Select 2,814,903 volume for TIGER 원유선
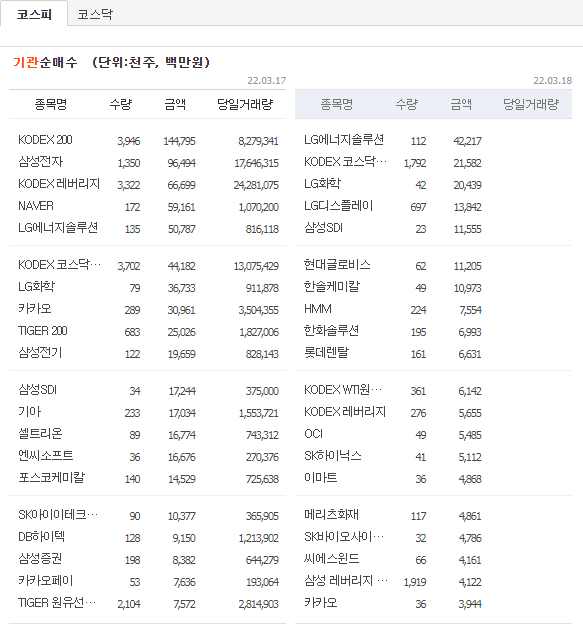 tap(258, 604)
